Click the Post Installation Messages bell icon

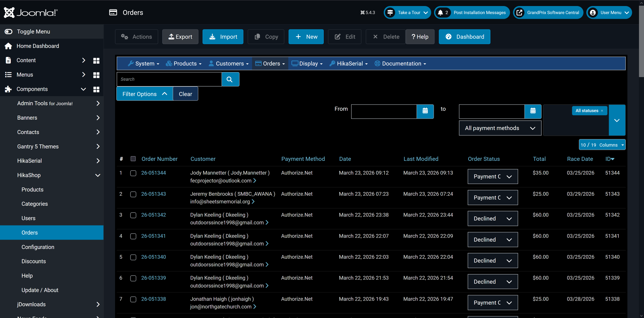[440, 13]
